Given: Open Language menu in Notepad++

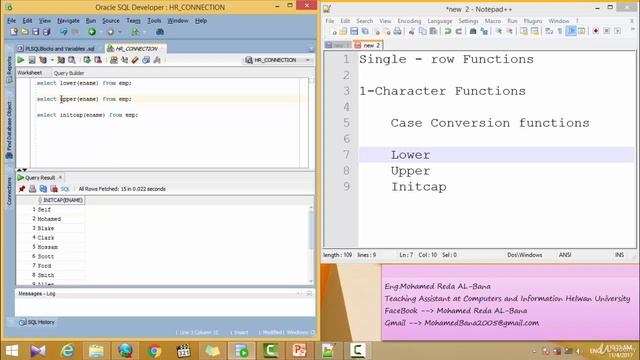Looking at the screenshot, I should point(440,21).
